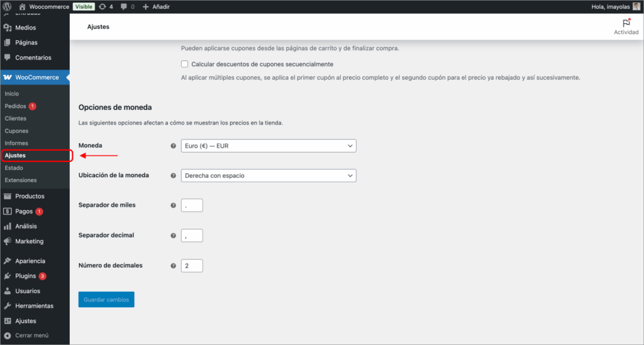Click the home icon beside Woocommerce

tap(22, 6)
